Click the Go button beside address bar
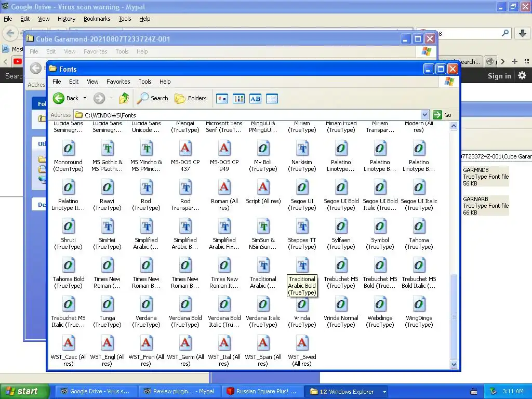This screenshot has width=532, height=399. click(443, 115)
